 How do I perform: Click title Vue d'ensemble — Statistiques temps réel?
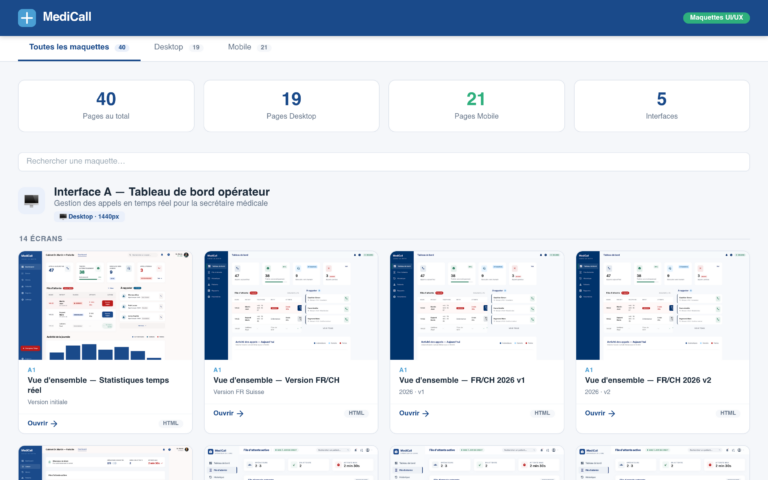[98, 385]
